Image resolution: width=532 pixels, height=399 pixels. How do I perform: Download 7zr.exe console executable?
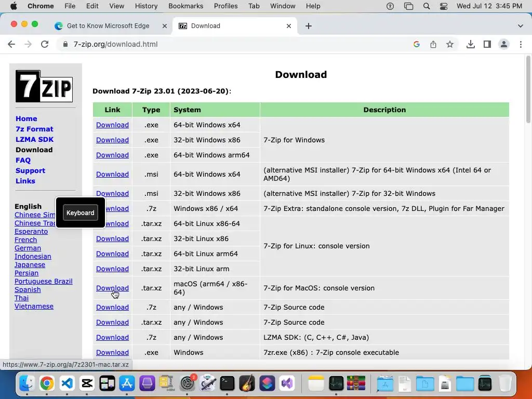[x=112, y=353]
